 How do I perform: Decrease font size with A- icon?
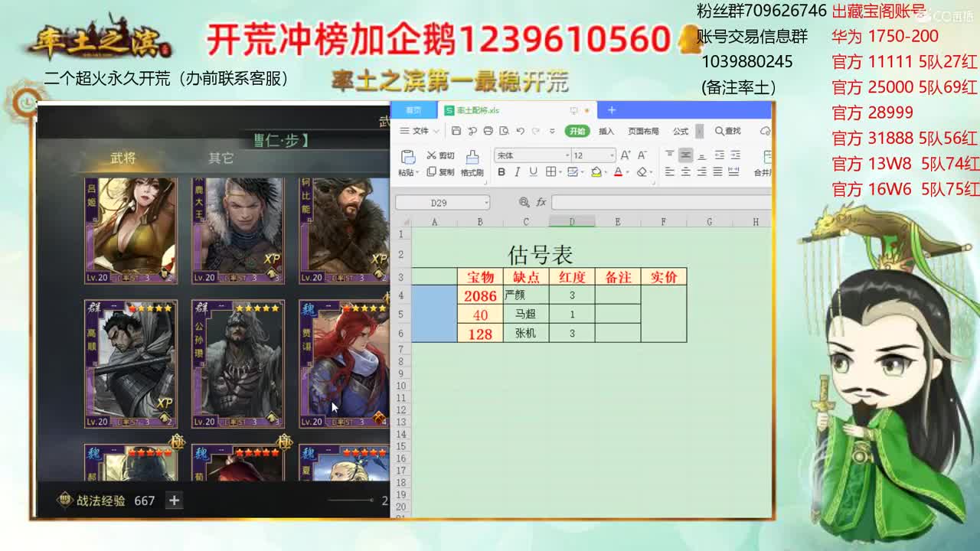point(642,155)
